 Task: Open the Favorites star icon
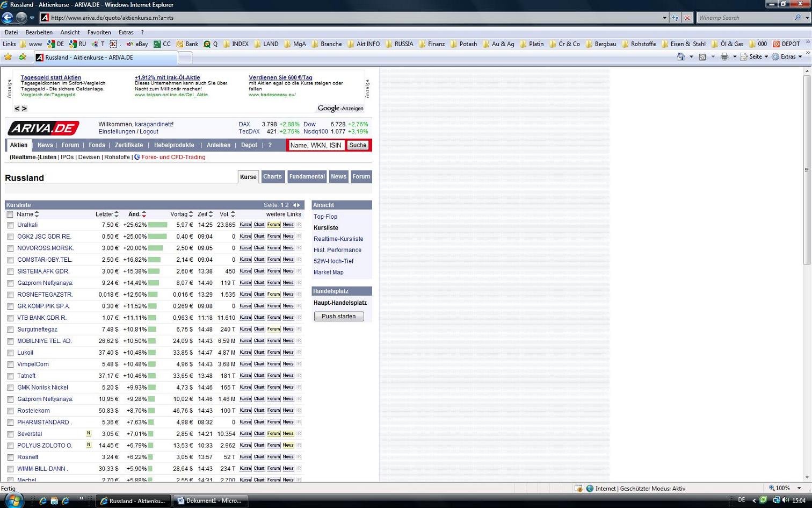coord(8,57)
